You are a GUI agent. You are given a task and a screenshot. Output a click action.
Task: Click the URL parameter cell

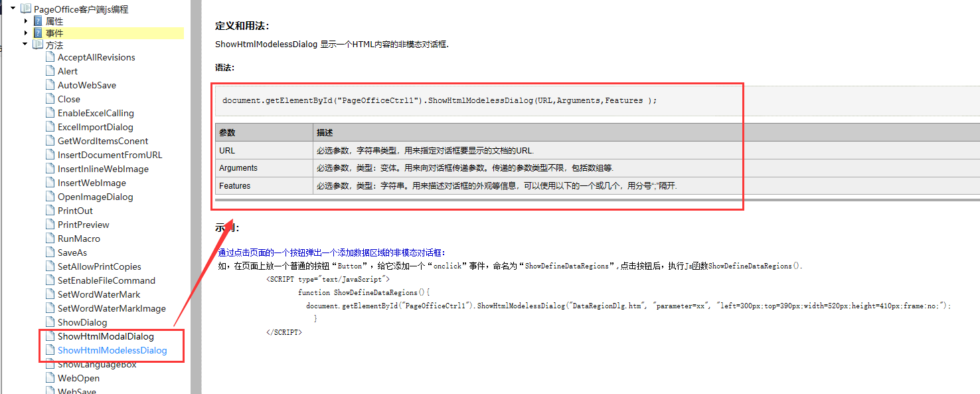(264, 151)
